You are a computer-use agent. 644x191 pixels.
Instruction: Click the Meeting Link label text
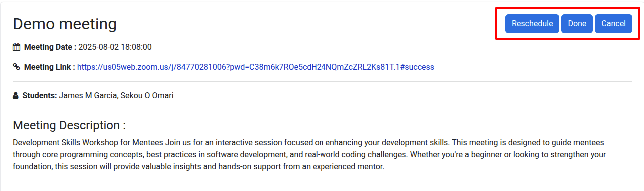[50, 67]
